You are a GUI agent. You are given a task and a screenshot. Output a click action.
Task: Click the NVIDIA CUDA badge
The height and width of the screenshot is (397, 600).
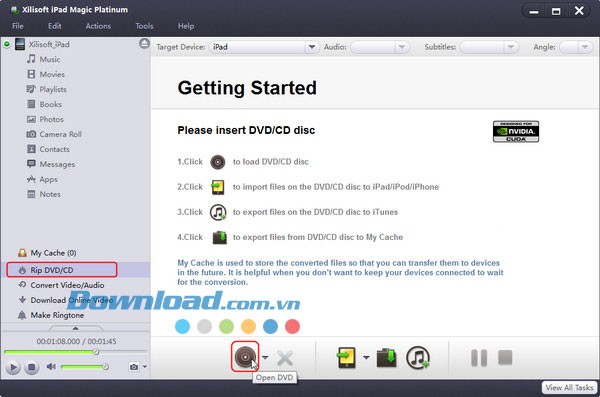[516, 131]
